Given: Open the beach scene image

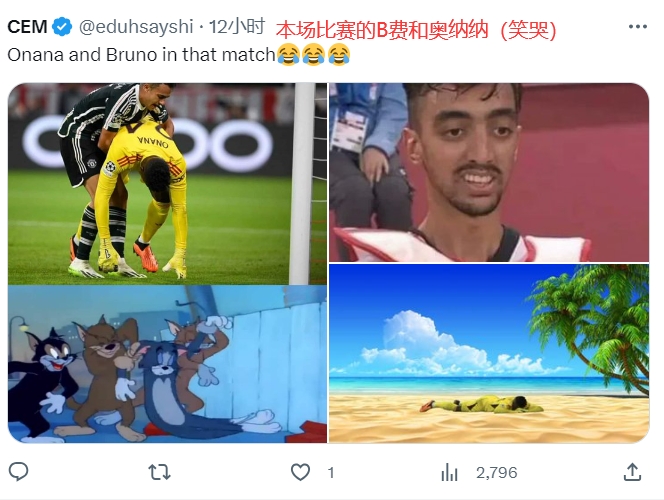Looking at the screenshot, I should click(x=489, y=354).
